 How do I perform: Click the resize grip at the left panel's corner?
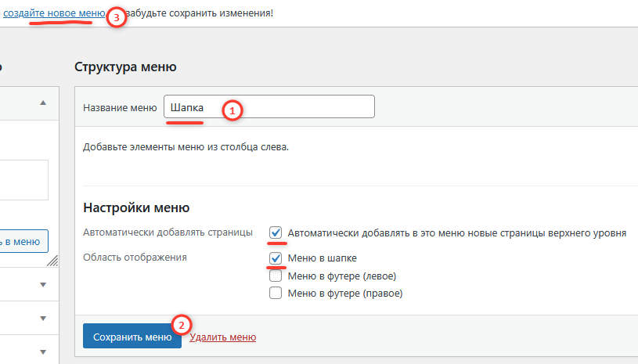point(52,261)
